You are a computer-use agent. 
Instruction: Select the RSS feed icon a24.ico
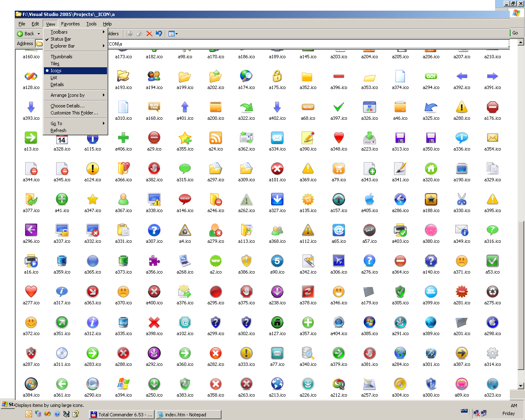point(216,137)
